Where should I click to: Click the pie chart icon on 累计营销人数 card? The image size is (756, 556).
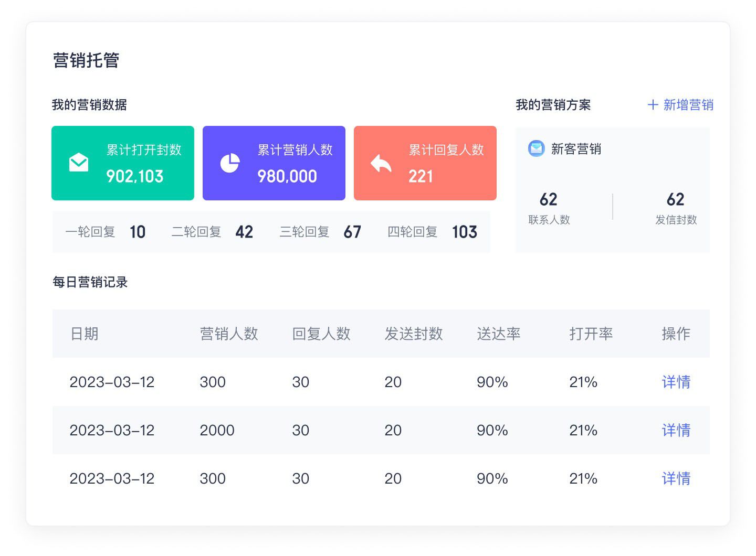(229, 162)
